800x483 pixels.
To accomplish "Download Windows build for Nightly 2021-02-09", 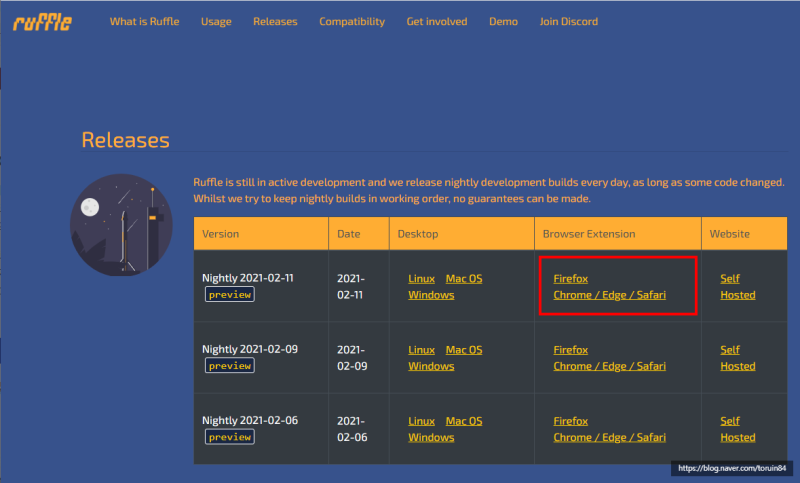I will click(x=431, y=366).
